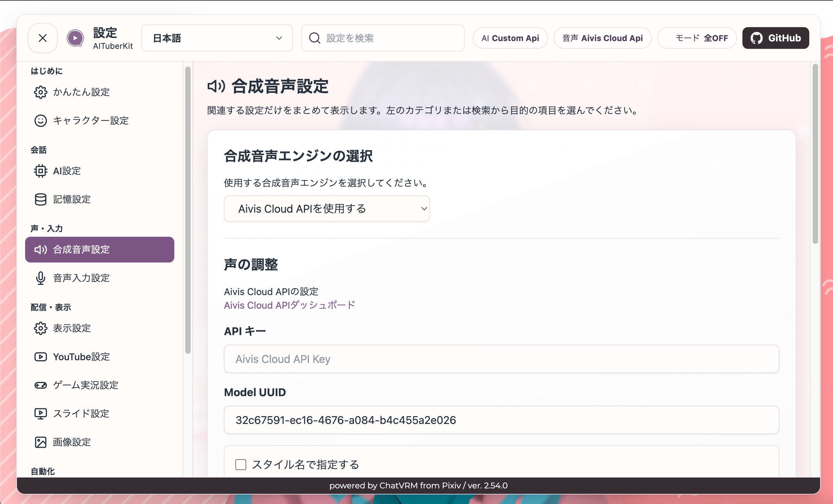Click the GitHub octocat icon
Screen dimensions: 833x504
[757, 38]
